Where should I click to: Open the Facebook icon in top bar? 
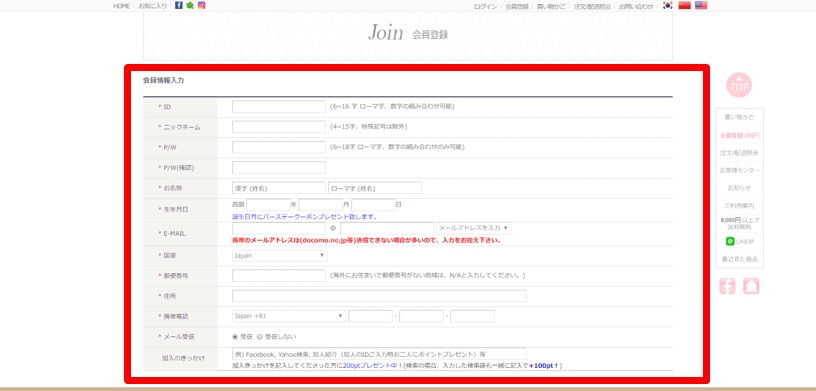(x=178, y=5)
